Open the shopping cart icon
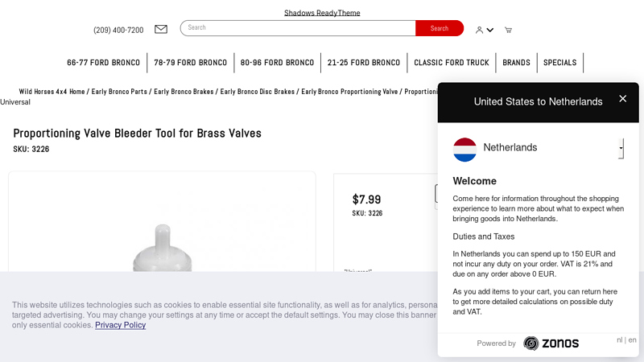The height and width of the screenshot is (362, 644). 508,30
